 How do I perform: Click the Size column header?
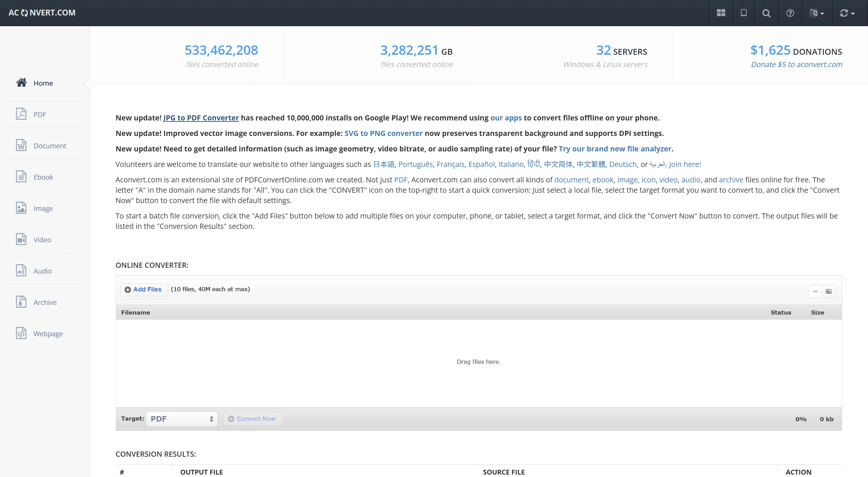click(x=817, y=312)
